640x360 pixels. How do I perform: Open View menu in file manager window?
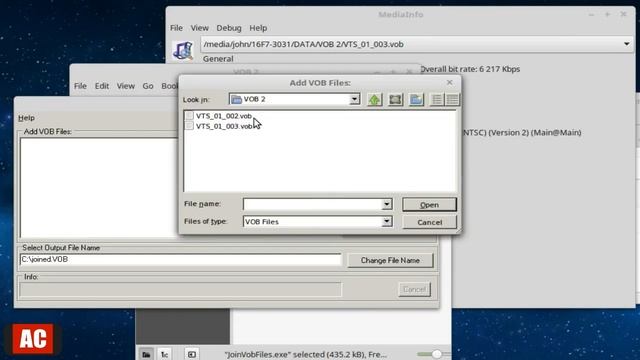pyautogui.click(x=126, y=86)
